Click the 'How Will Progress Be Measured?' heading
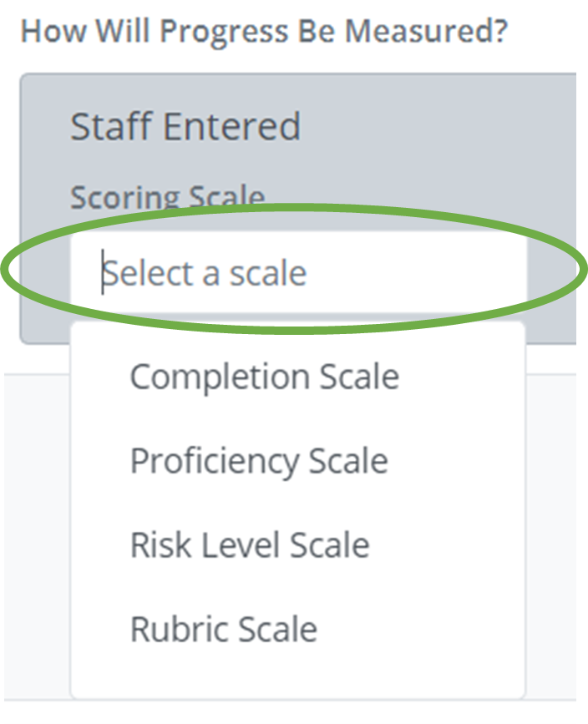Viewport: 588px width, 724px height. [263, 31]
